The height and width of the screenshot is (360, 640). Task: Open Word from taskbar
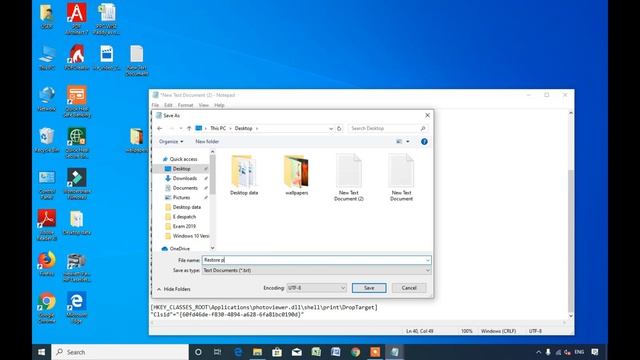pos(336,352)
